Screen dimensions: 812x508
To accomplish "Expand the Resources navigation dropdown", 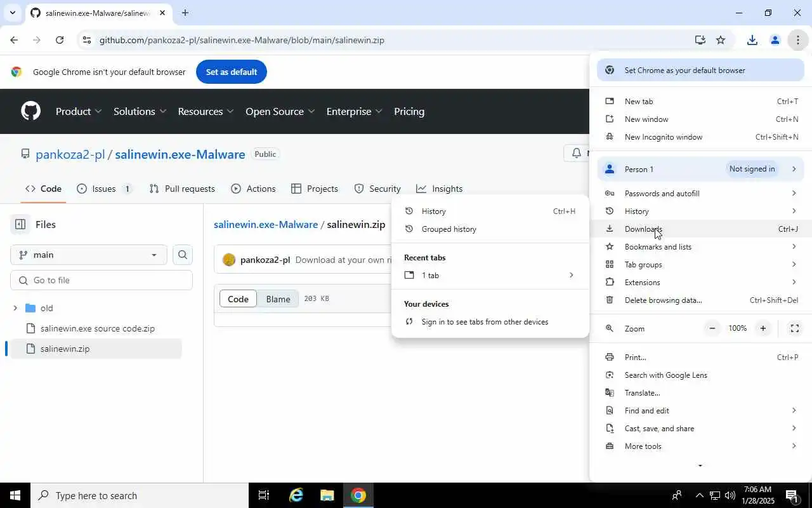I will click(206, 111).
